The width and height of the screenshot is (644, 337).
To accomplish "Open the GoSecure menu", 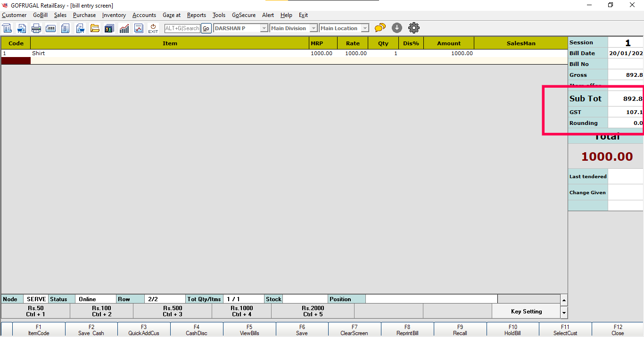I will [243, 15].
